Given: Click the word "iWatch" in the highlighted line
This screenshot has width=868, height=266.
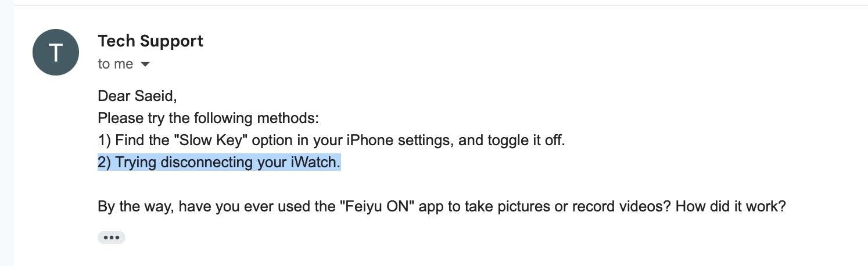Looking at the screenshot, I should pos(315,163).
